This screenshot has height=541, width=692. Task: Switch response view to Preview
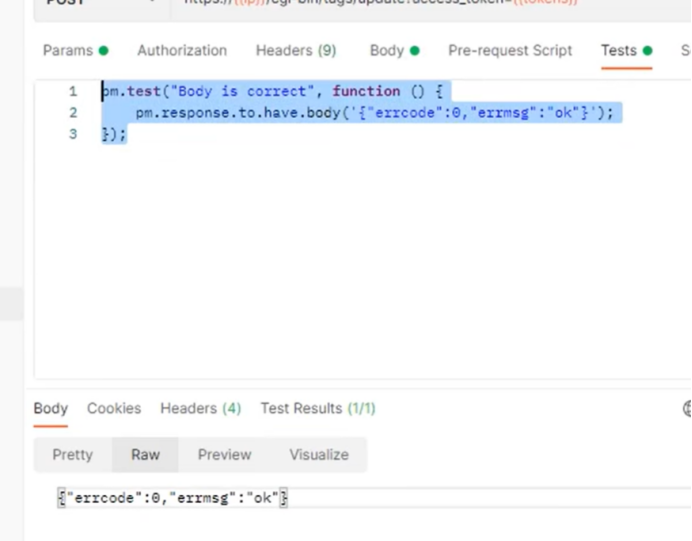pyautogui.click(x=224, y=455)
